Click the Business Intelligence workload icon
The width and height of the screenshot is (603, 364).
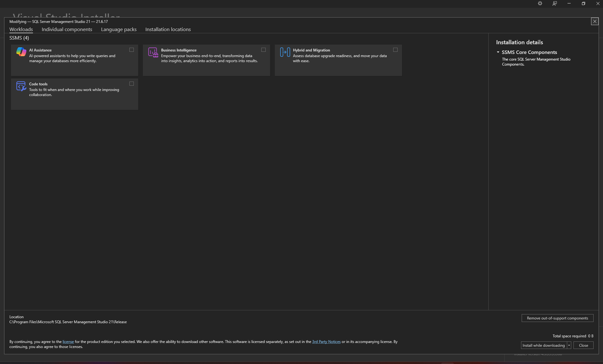(153, 52)
